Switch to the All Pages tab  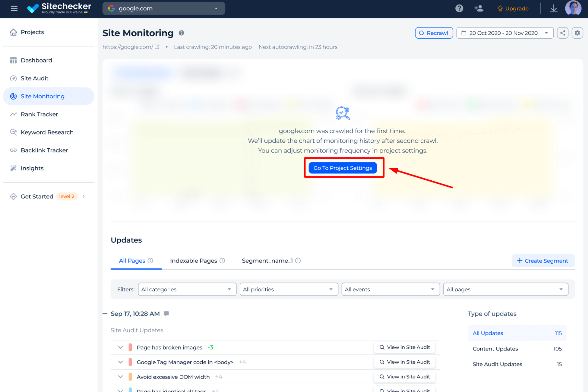[x=136, y=261]
